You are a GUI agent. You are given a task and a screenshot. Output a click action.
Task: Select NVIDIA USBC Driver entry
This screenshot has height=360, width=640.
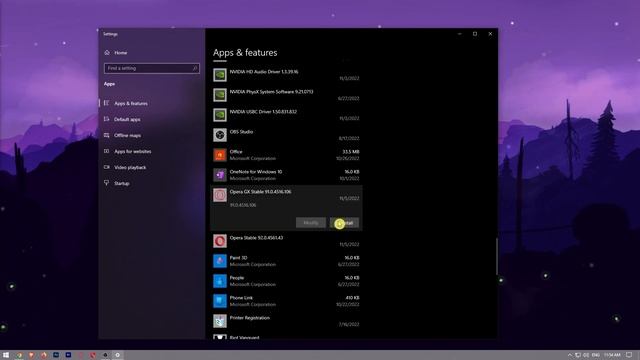[x=286, y=115]
